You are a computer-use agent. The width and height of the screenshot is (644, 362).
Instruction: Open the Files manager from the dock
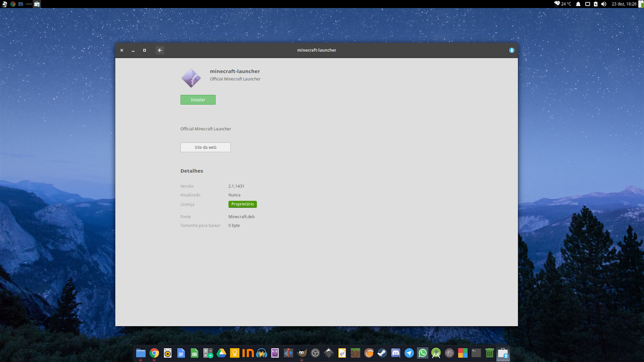click(141, 353)
